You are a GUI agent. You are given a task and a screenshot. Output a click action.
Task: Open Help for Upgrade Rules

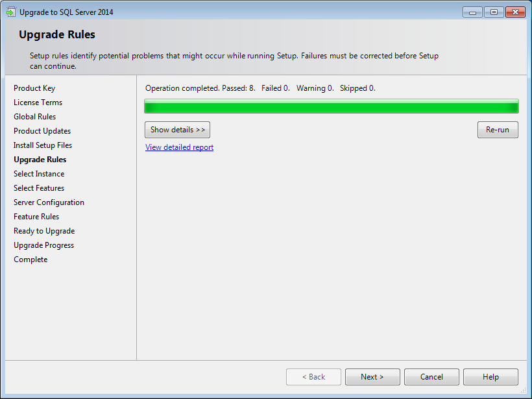click(x=490, y=377)
